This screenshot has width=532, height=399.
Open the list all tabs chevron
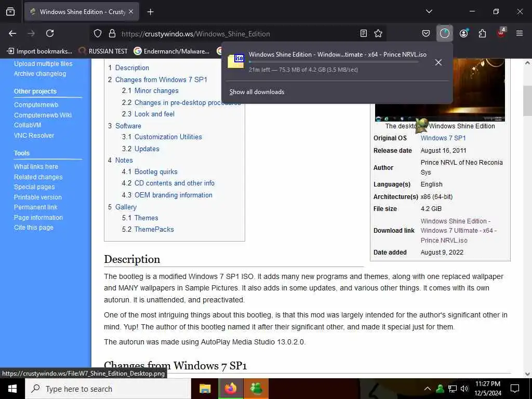coord(429,11)
